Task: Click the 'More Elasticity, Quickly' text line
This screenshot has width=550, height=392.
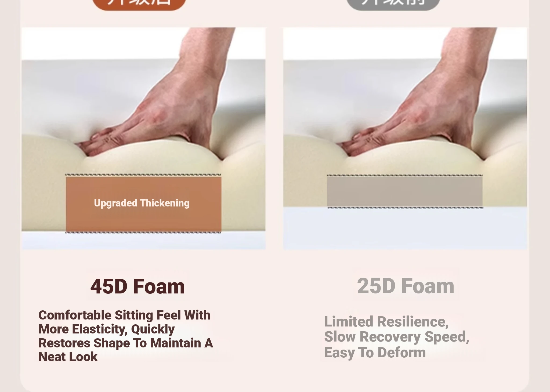Action: click(107, 329)
